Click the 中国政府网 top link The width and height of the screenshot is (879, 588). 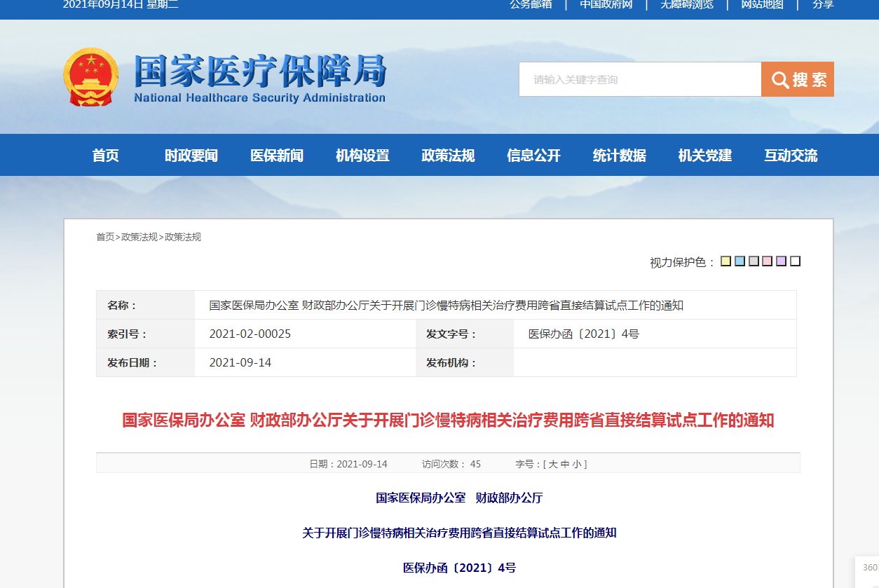pyautogui.click(x=606, y=4)
